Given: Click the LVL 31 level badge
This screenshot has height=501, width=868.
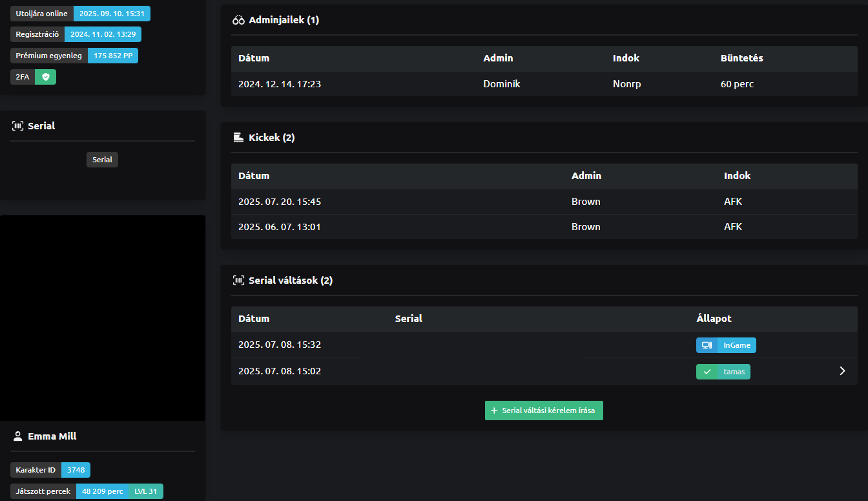Looking at the screenshot, I should pos(146,491).
